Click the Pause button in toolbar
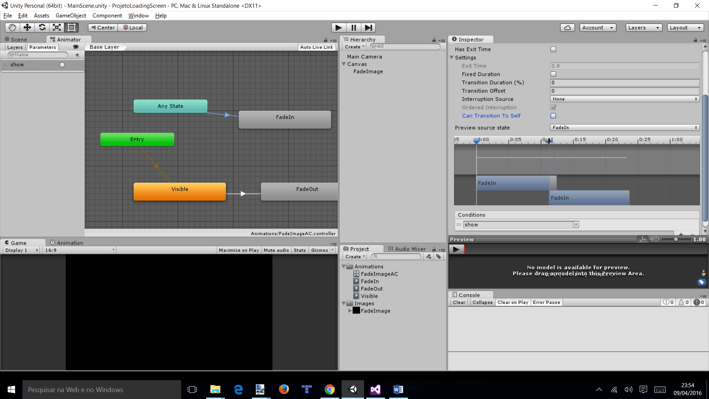The width and height of the screenshot is (709, 399). point(354,28)
